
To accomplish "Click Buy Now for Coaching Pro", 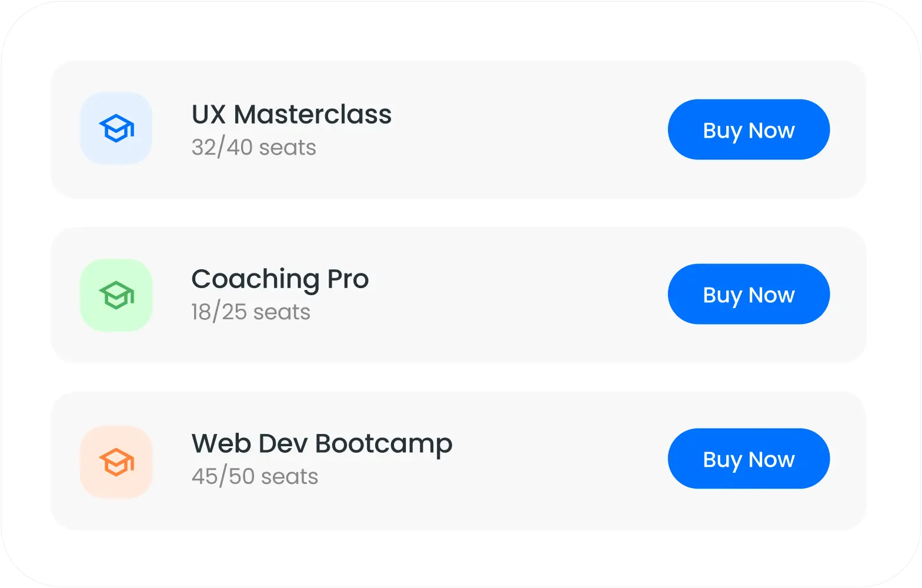I will [x=749, y=294].
